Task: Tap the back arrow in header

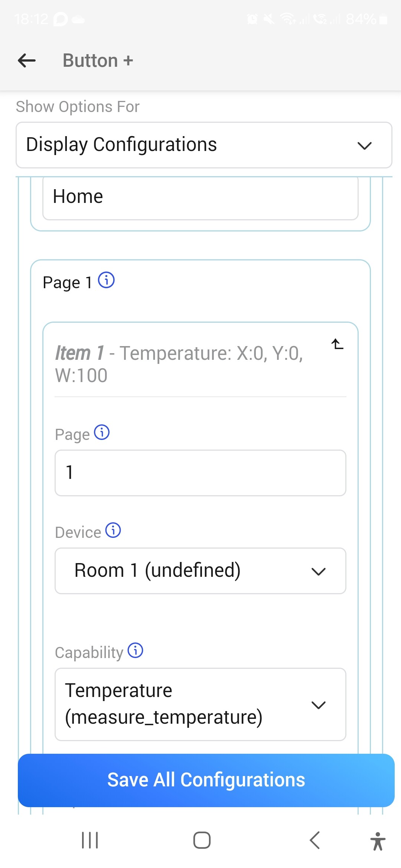Action: pyautogui.click(x=27, y=60)
